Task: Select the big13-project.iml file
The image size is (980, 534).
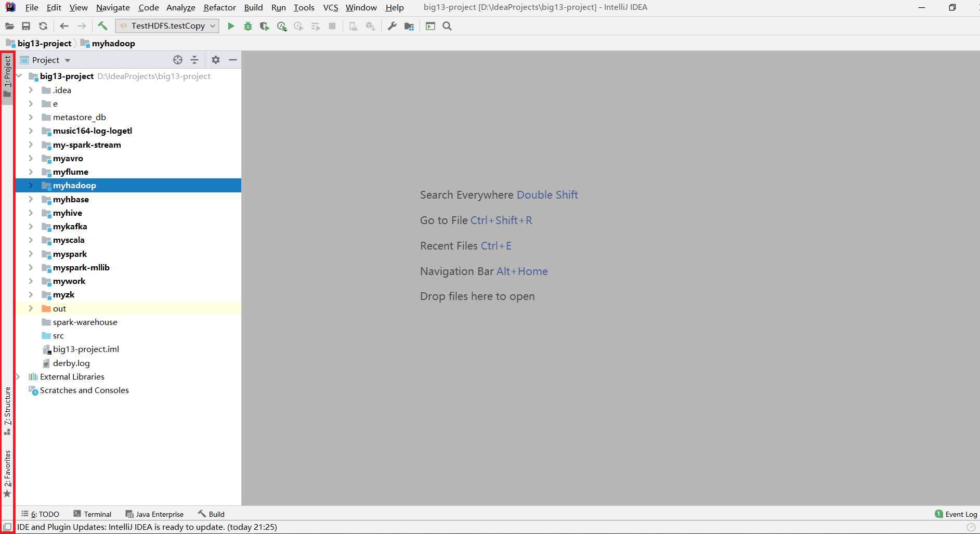Action: 128,349
